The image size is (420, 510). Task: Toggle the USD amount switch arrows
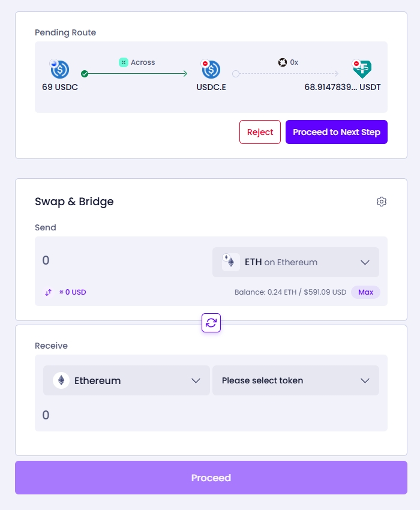coord(48,292)
